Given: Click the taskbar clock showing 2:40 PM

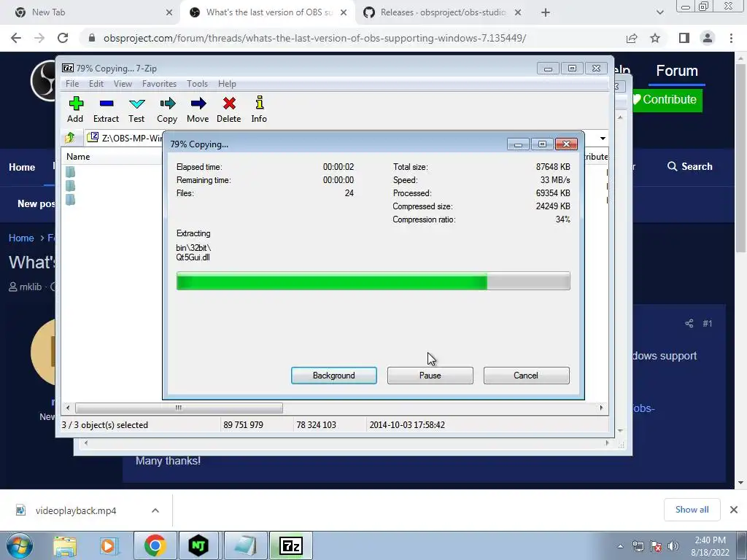Looking at the screenshot, I should tap(710, 546).
